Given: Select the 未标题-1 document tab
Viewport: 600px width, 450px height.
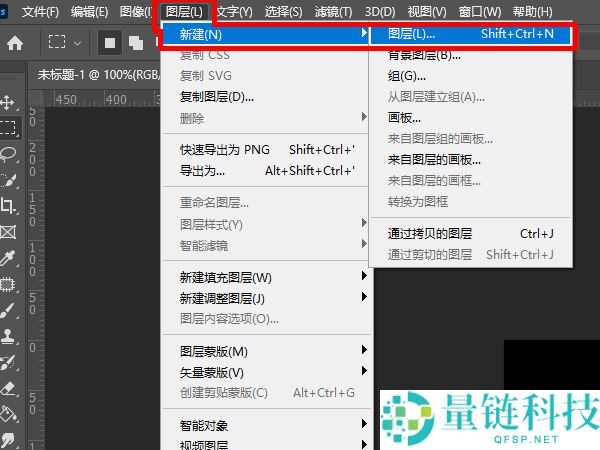Looking at the screenshot, I should (x=98, y=75).
